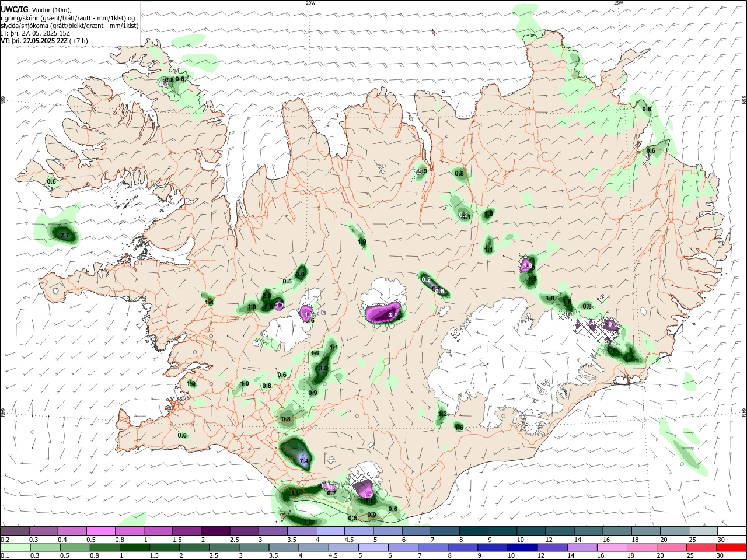747x560 pixels.
Task: Select the dark purple snow swatch for 2–2.5
Action: pyautogui.click(x=215, y=531)
